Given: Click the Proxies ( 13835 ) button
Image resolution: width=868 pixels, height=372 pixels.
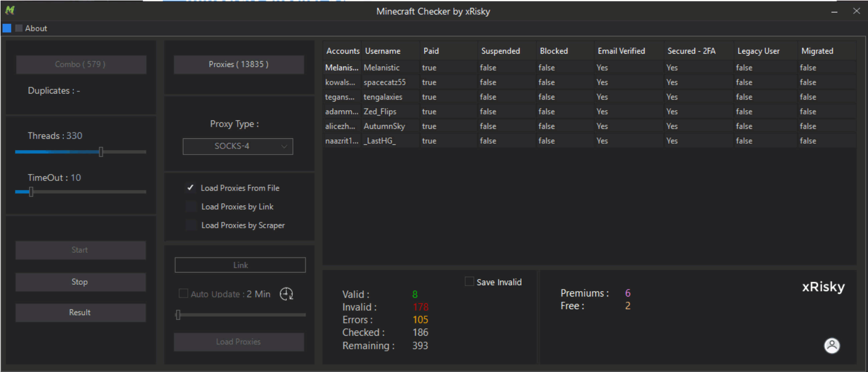Looking at the screenshot, I should click(239, 64).
